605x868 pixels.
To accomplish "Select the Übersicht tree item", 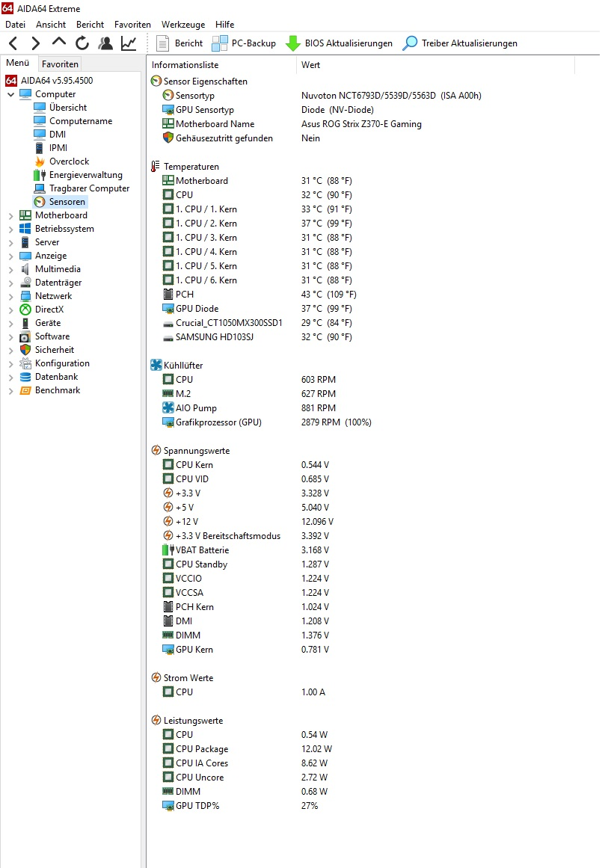I will pos(61,108).
